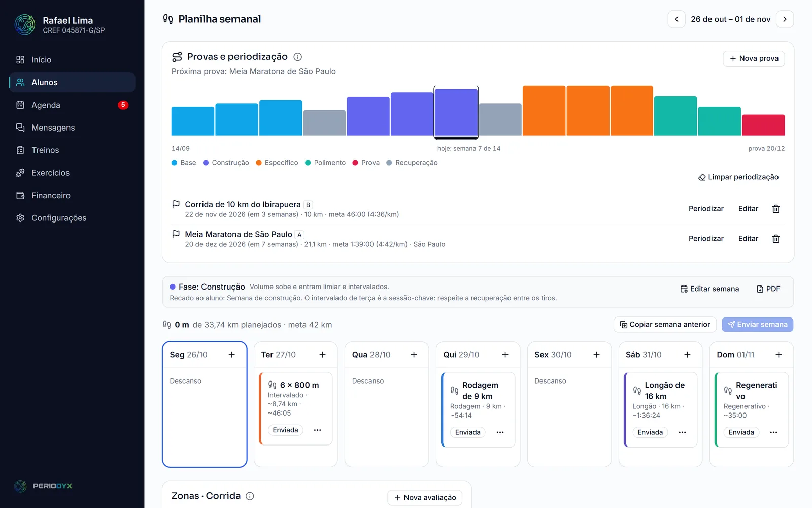Open options menu for 6 × 800 m
This screenshot has width=812, height=508.
pyautogui.click(x=317, y=430)
